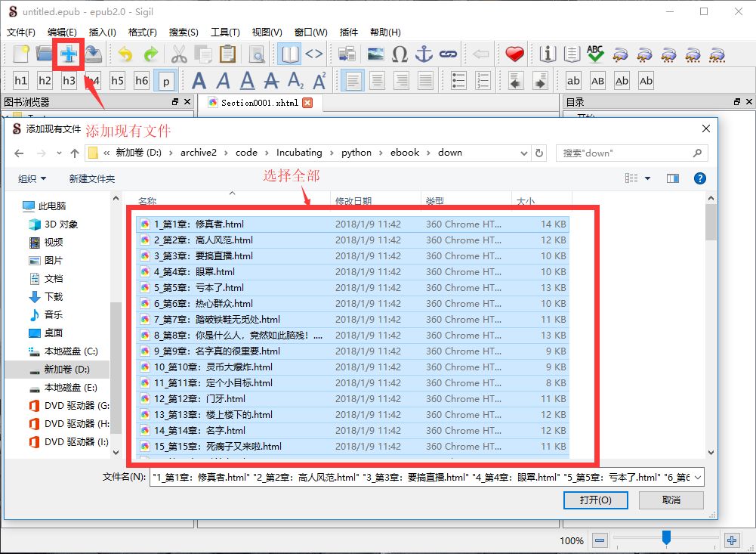Image resolution: width=756 pixels, height=554 pixels.
Task: Apply Heading 6 h6 style
Action: (x=141, y=81)
